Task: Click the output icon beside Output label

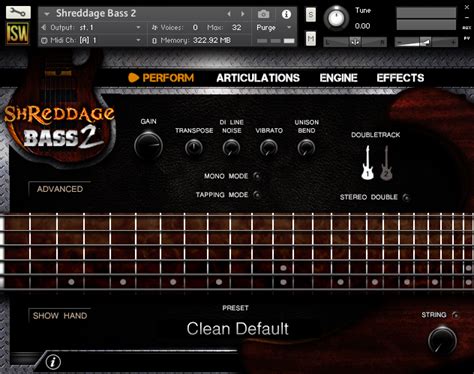Action: click(x=44, y=27)
